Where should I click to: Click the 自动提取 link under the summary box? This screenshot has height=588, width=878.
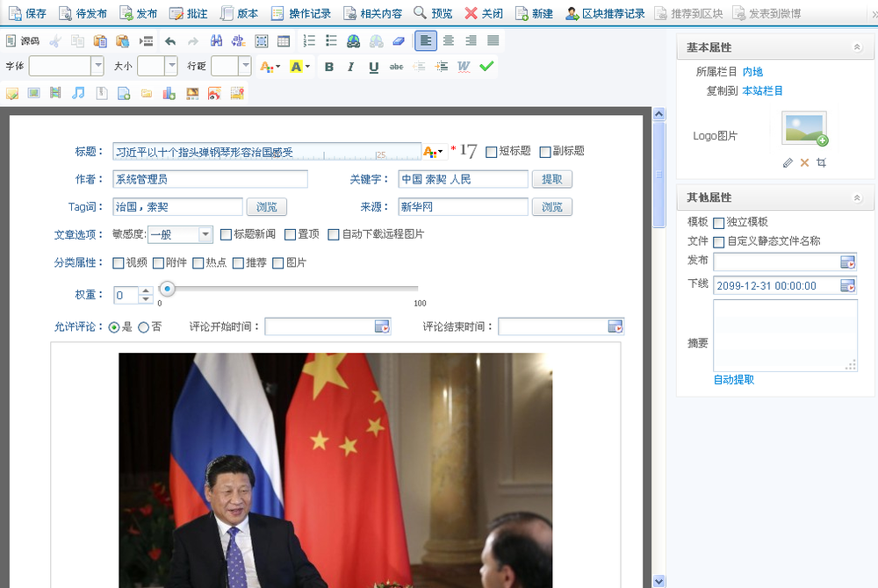(x=732, y=379)
